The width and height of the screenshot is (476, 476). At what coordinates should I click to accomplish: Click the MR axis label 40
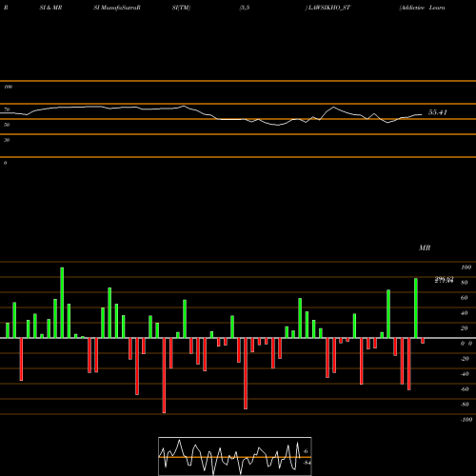coord(464,313)
